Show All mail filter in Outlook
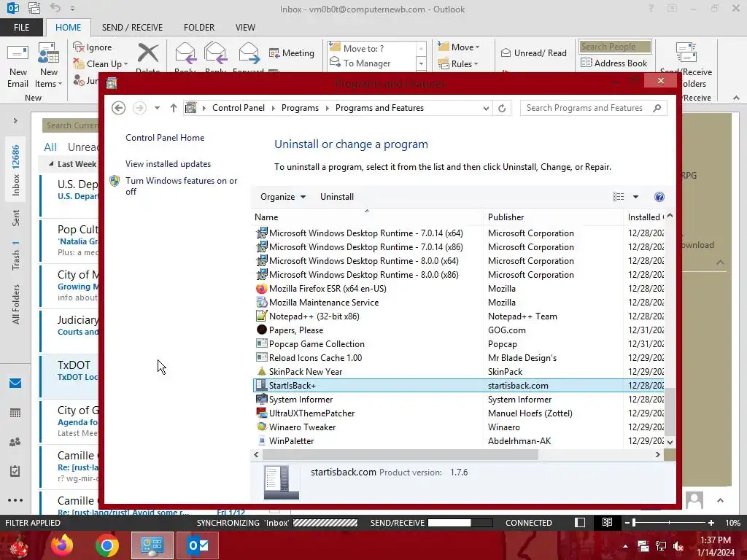 pyautogui.click(x=50, y=147)
